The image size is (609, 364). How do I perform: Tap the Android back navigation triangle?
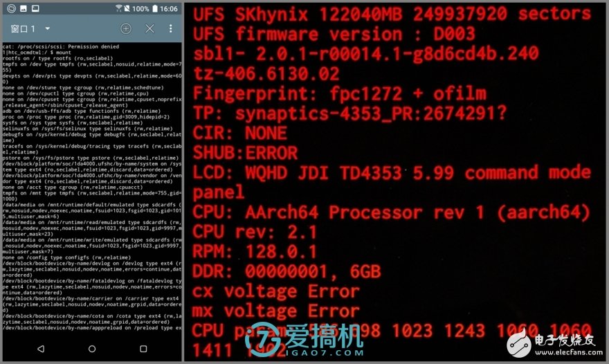(41, 349)
